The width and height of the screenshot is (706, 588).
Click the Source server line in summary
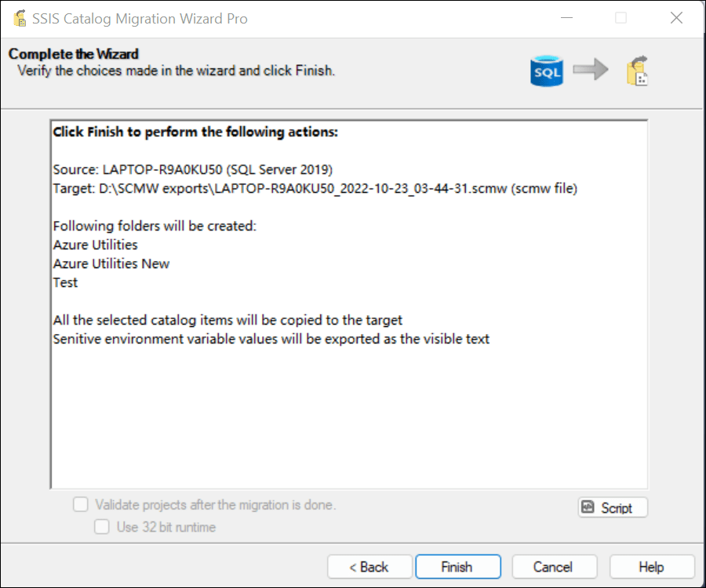pyautogui.click(x=193, y=169)
